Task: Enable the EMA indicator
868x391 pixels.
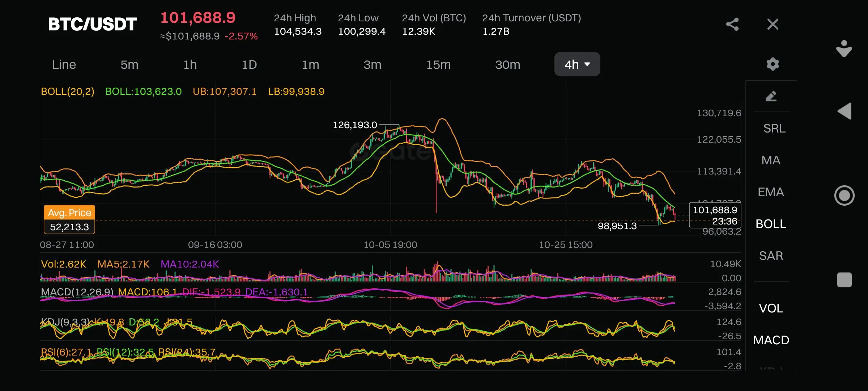Action: [771, 192]
